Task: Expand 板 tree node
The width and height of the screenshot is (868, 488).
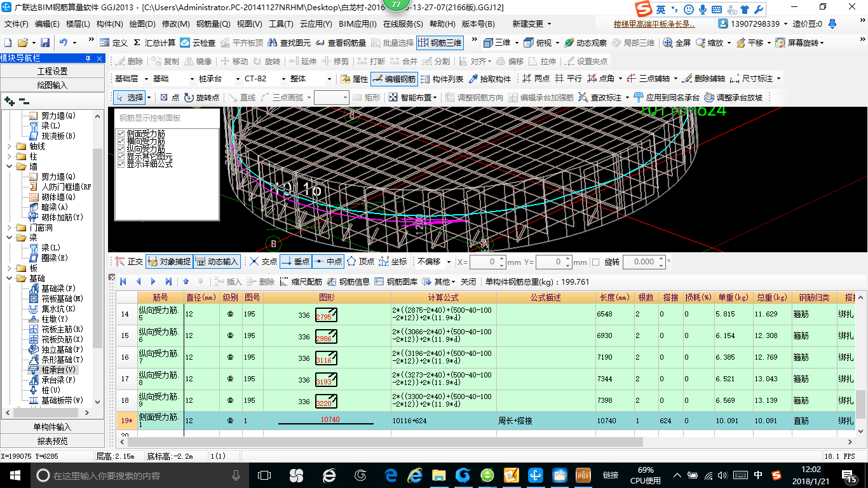Action: pyautogui.click(x=10, y=268)
